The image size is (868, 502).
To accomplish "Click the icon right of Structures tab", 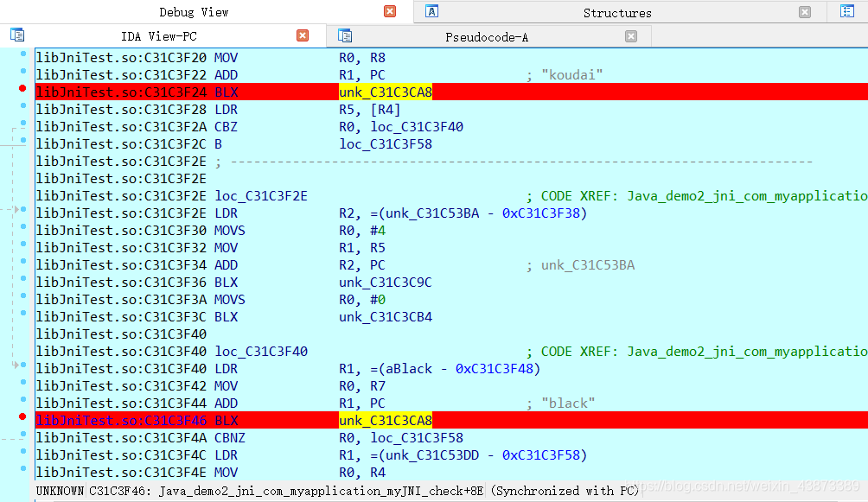I will 847,11.
